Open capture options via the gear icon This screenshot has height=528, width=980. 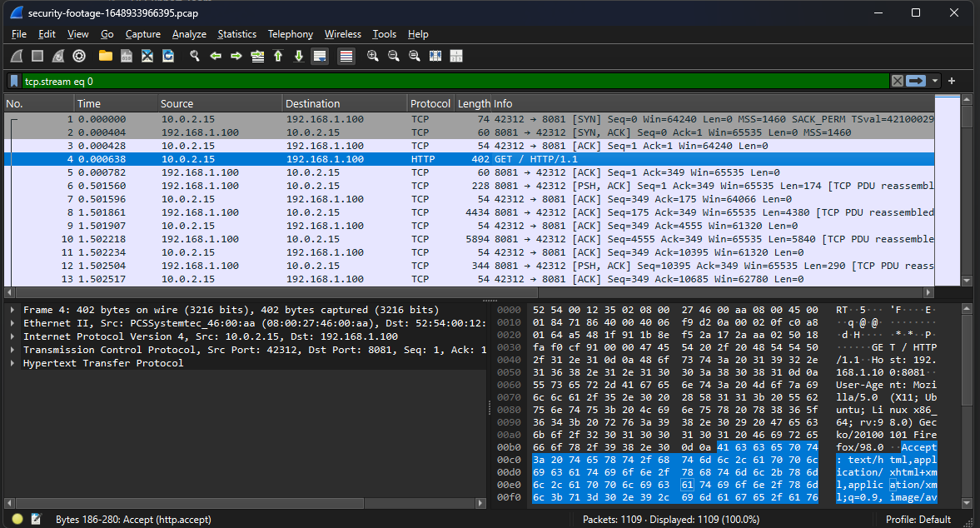tap(79, 56)
